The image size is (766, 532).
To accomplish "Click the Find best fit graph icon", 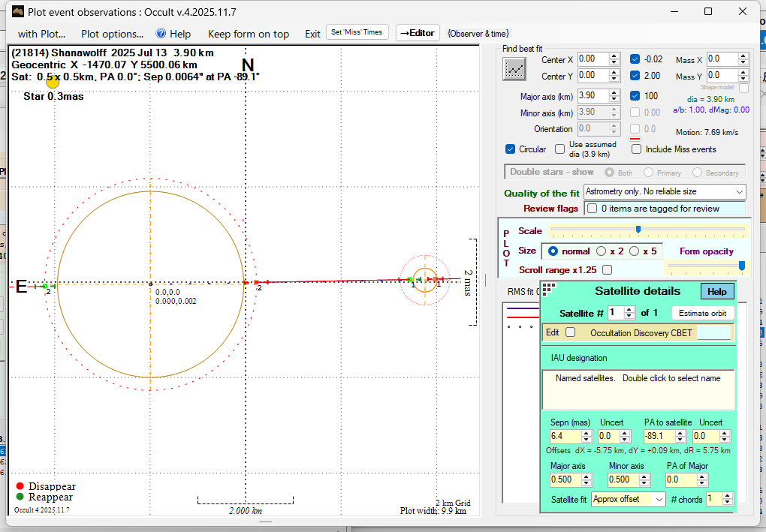I will (x=514, y=68).
